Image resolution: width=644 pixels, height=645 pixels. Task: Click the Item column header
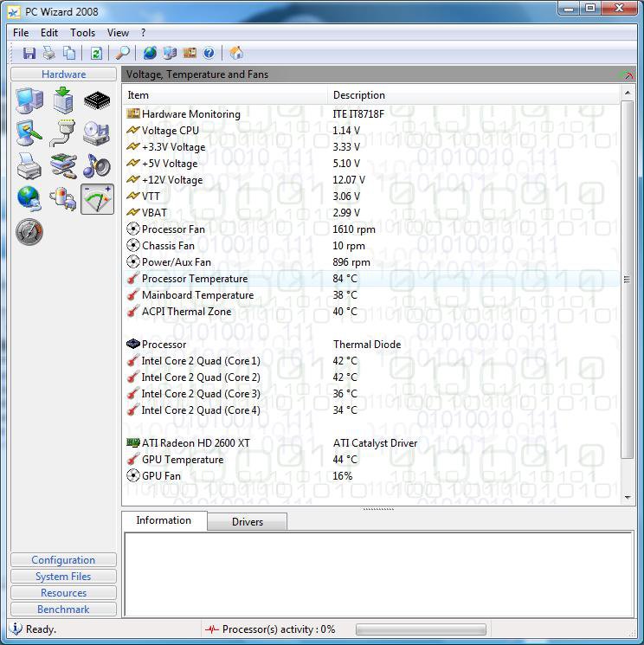(225, 95)
